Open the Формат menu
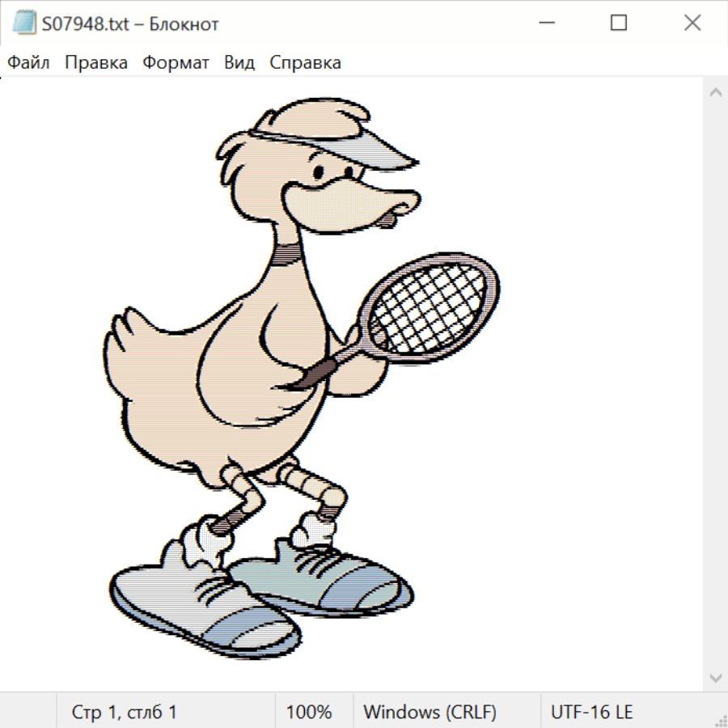Viewport: 728px width, 728px height. click(176, 63)
